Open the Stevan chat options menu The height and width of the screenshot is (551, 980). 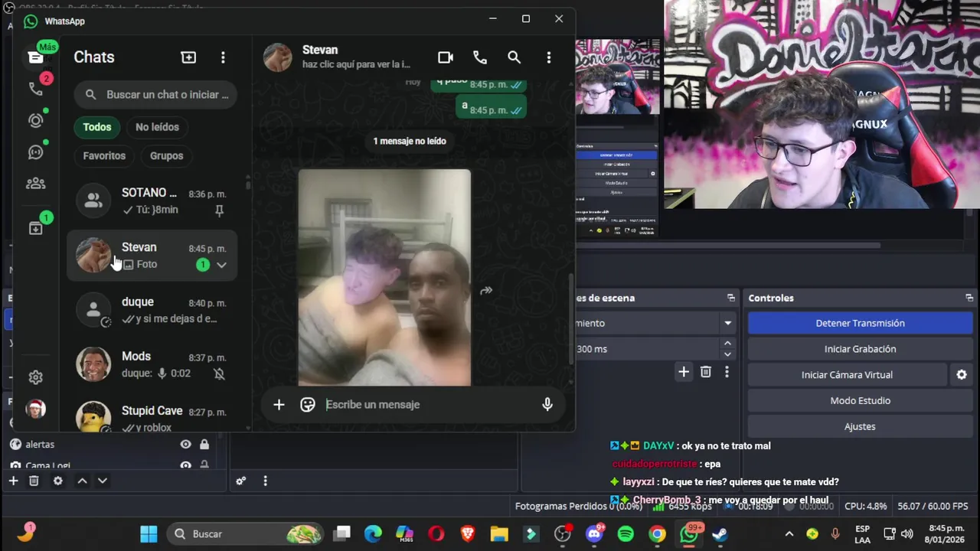[549, 57]
